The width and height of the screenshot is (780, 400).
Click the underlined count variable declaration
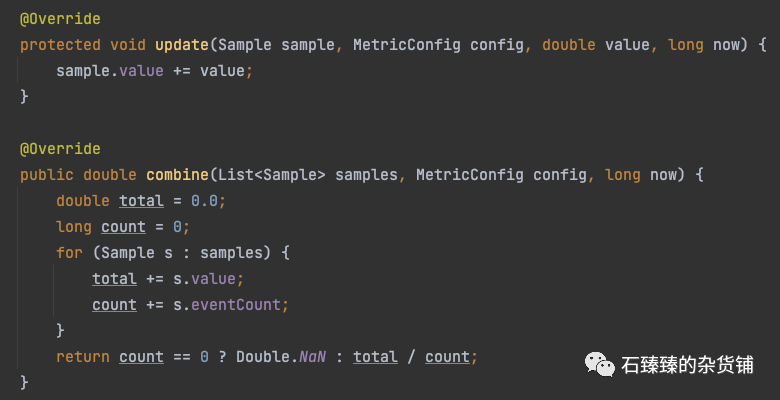[x=123, y=227]
